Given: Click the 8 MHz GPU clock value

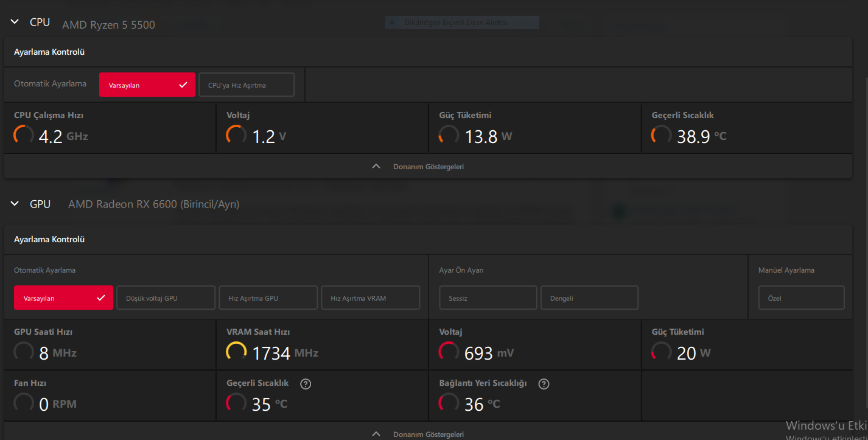Looking at the screenshot, I should click(x=58, y=353).
